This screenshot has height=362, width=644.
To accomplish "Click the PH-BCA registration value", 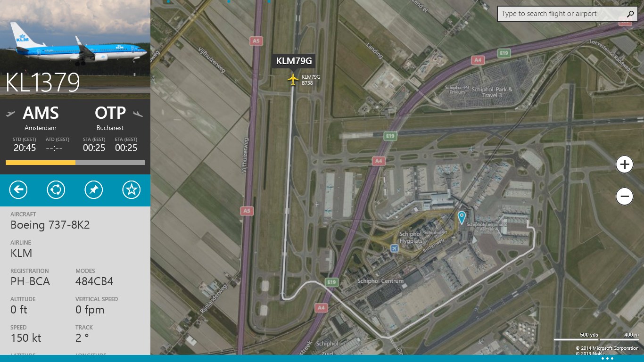I will pos(30,281).
